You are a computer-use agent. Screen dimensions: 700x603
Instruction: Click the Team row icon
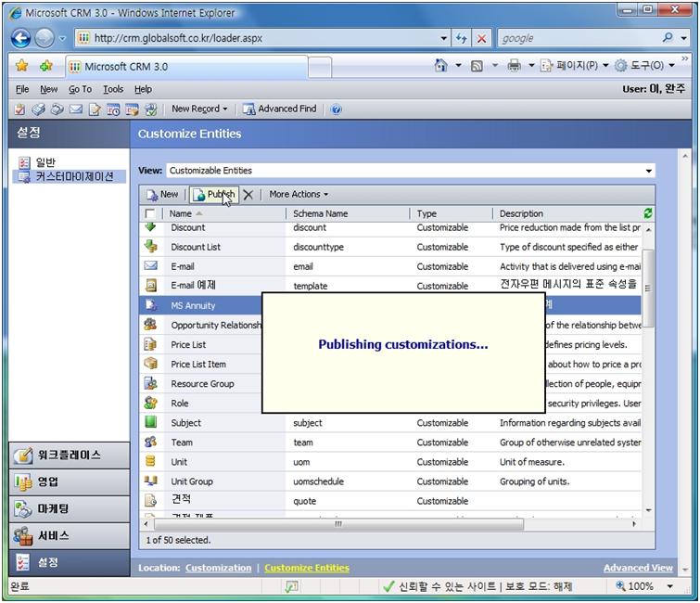point(151,442)
